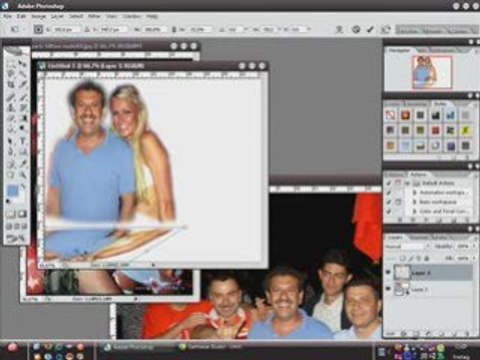The height and width of the screenshot is (360, 480).
Task: Select the Healing Brush tool
Action: pos(11,97)
